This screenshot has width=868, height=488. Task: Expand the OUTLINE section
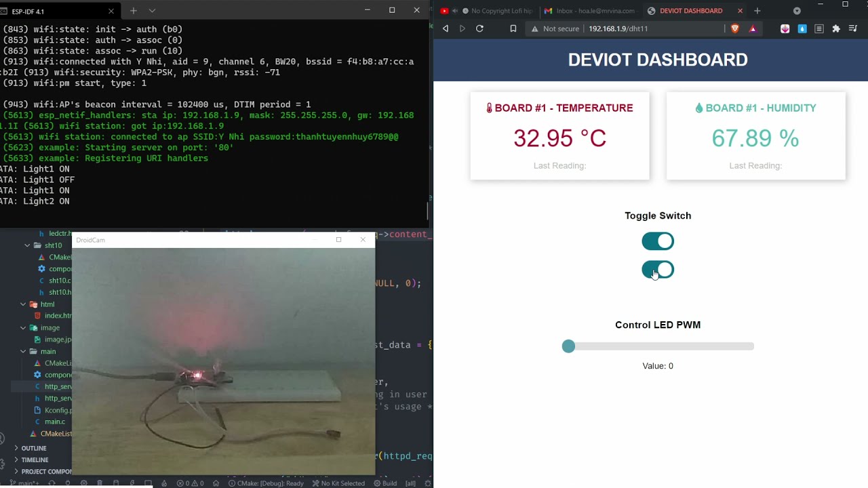[x=34, y=448]
